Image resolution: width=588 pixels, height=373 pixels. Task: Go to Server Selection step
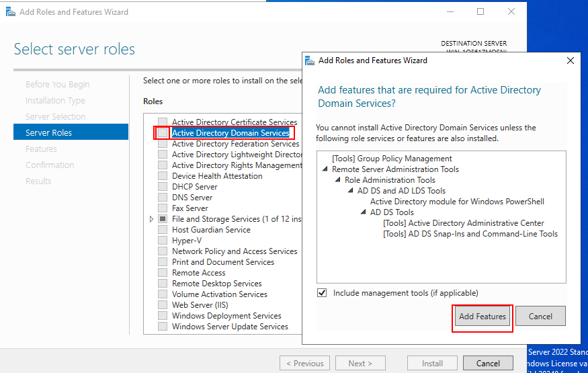click(x=56, y=116)
